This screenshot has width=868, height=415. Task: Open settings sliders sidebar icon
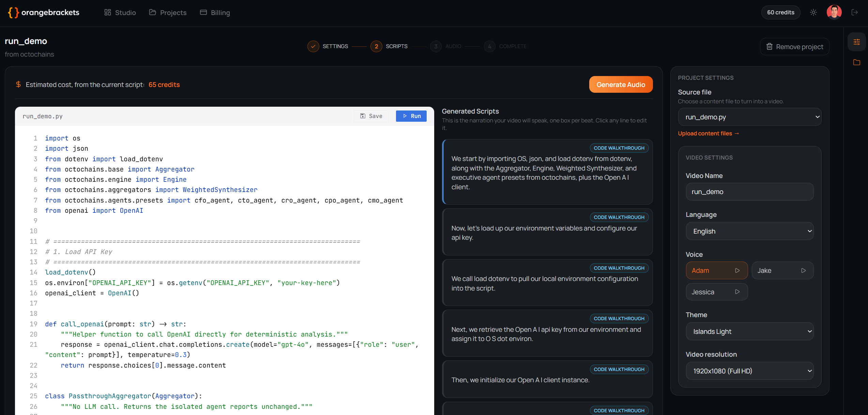tap(857, 42)
